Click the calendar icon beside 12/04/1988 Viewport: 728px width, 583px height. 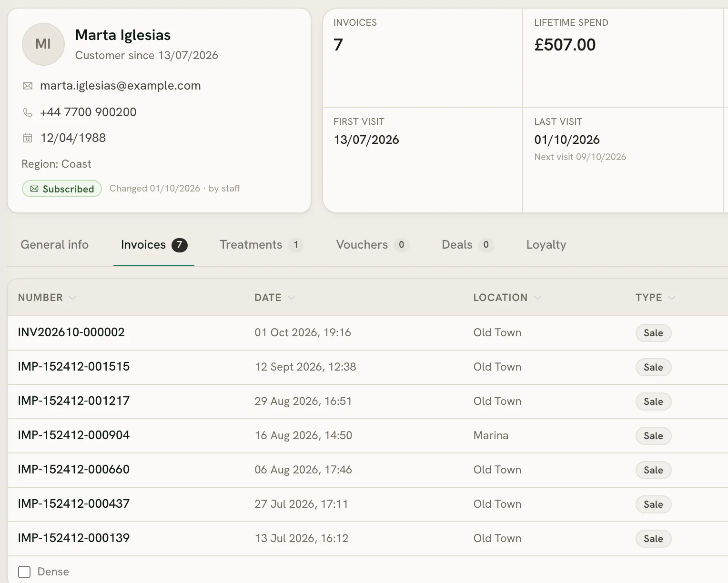click(x=28, y=138)
